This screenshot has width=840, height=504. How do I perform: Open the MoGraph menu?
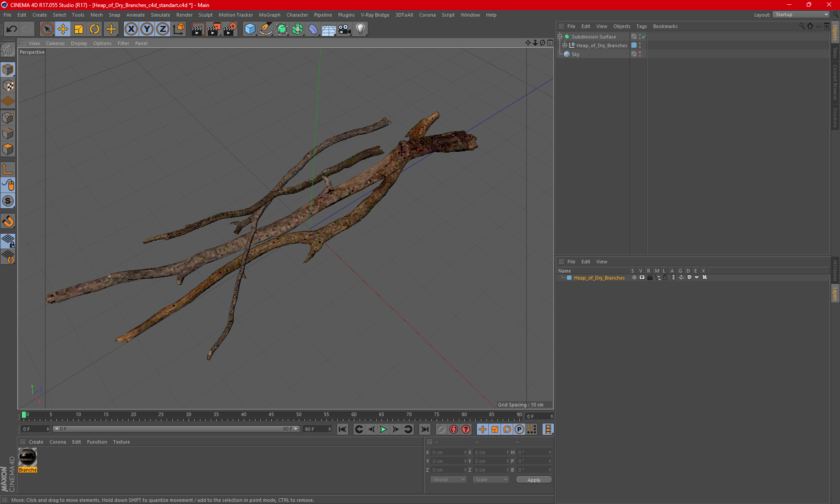(x=269, y=15)
